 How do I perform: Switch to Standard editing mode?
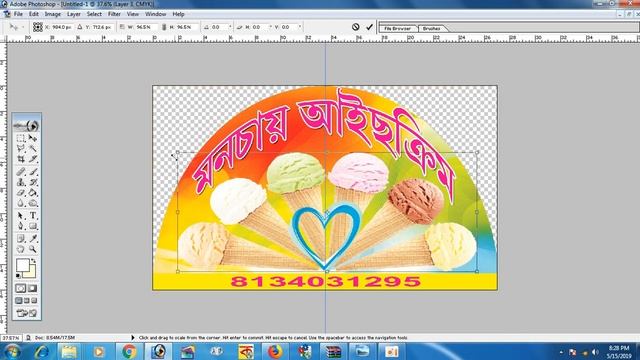click(21, 289)
